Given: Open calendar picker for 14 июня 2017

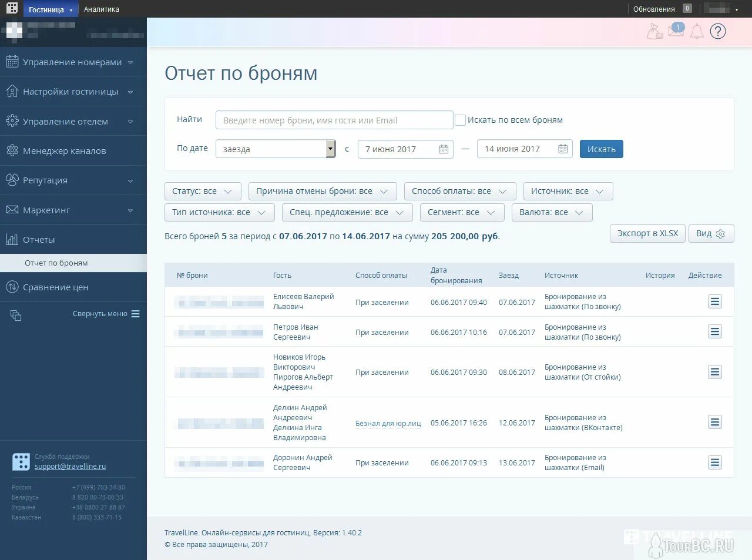Looking at the screenshot, I should (x=563, y=149).
